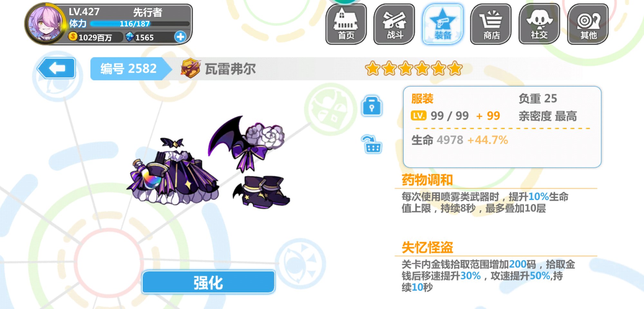644x309 pixels.
Task: Tap the stamina bar showing 116/187
Action: coord(139,24)
